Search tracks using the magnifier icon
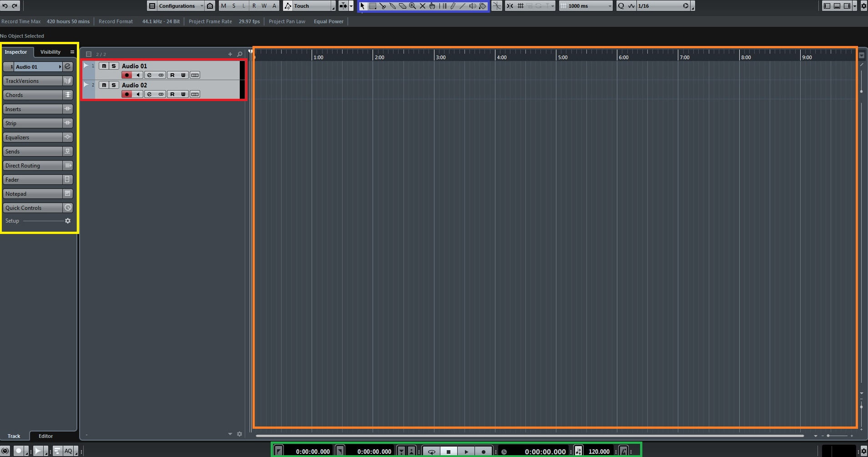868x457 pixels. coord(240,54)
